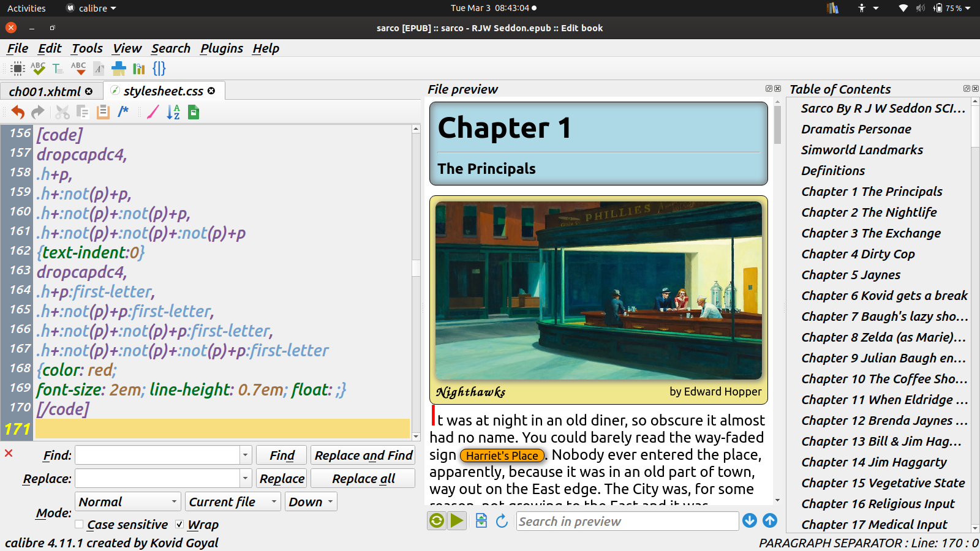
Task: Click the ABC red arrow toolbar icon
Action: click(x=78, y=69)
